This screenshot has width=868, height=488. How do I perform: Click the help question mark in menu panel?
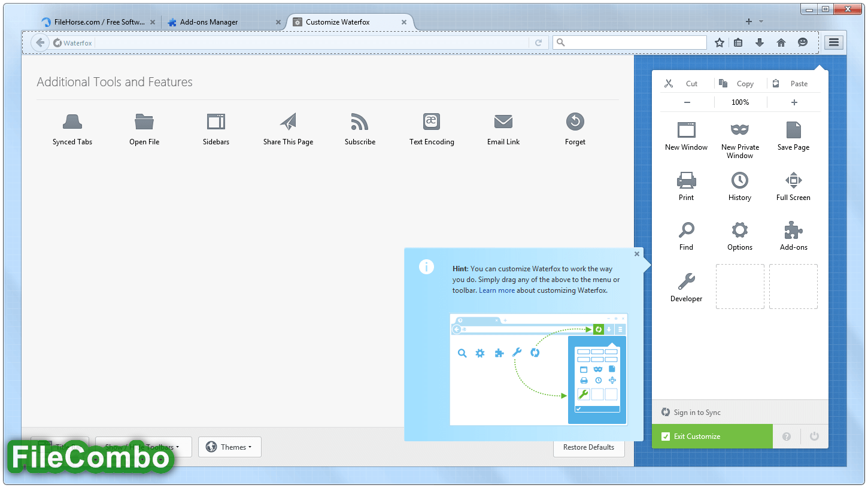(x=787, y=437)
